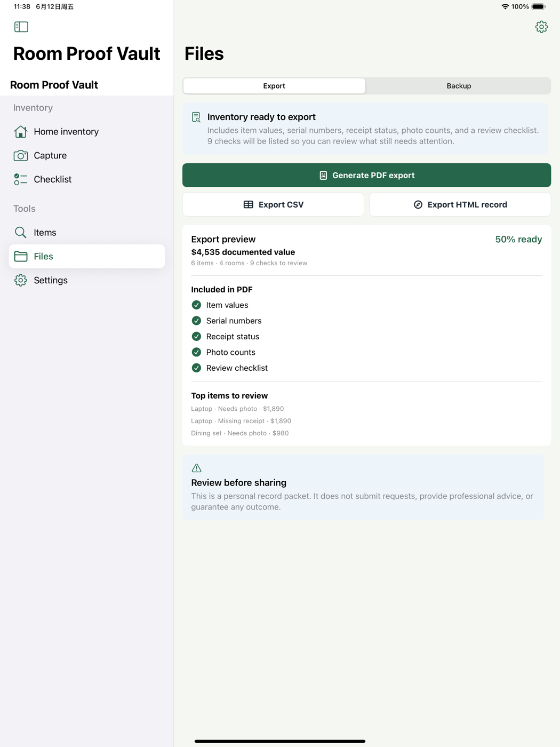The width and height of the screenshot is (560, 747).
Task: Click the inventory document search icon
Action: pos(196,117)
